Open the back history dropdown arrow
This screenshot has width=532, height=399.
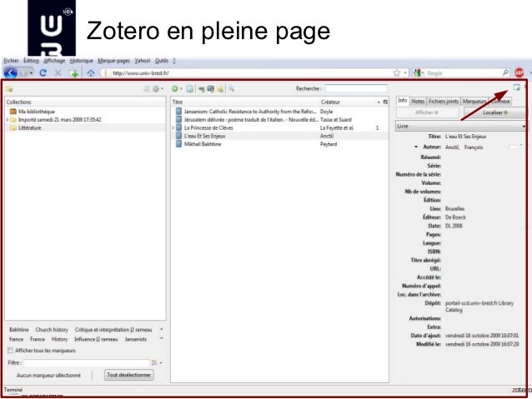tap(31, 73)
